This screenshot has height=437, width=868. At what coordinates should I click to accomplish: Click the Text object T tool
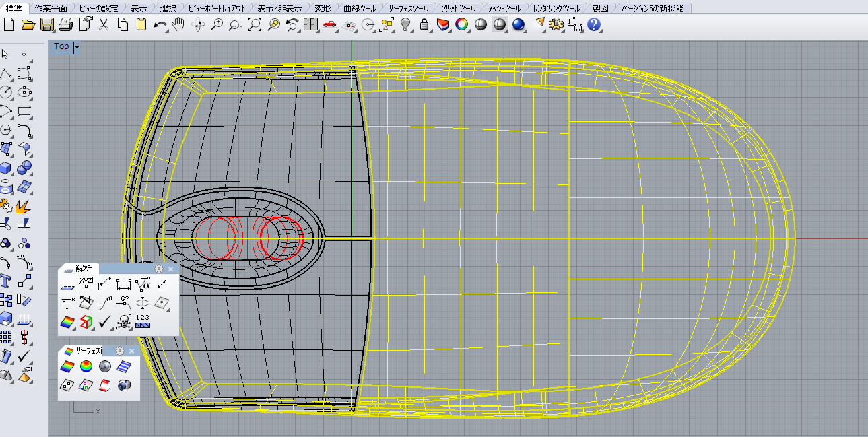[6, 281]
